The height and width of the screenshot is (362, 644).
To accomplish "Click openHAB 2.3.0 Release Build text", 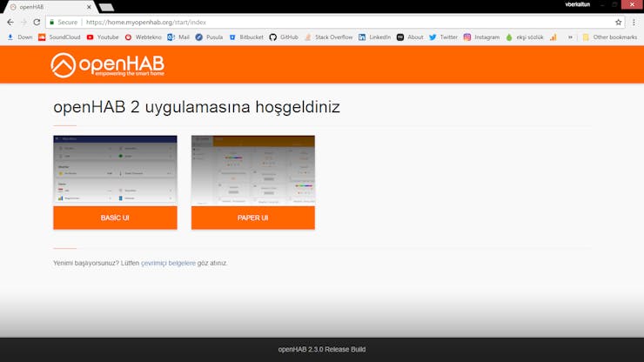I will pyautogui.click(x=322, y=350).
